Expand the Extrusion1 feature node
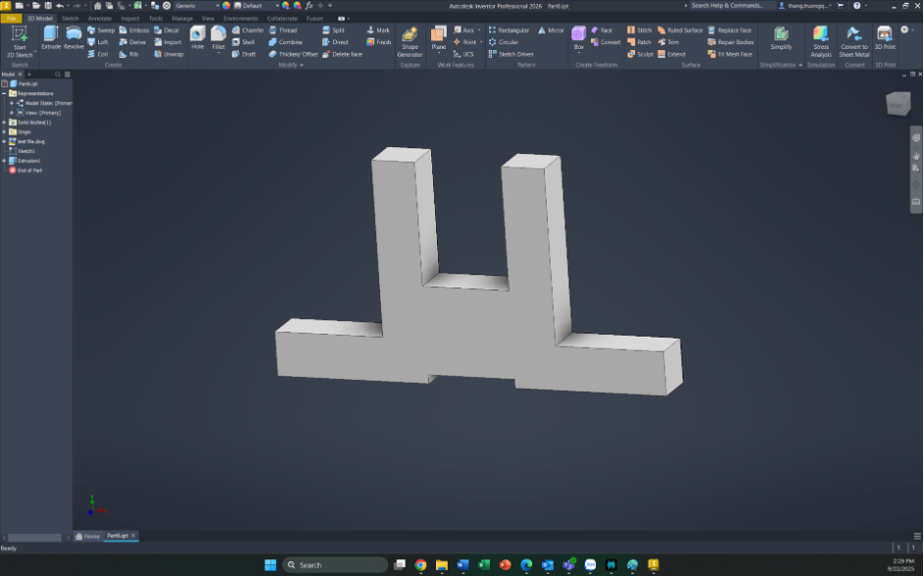The image size is (924, 576). click(4, 161)
